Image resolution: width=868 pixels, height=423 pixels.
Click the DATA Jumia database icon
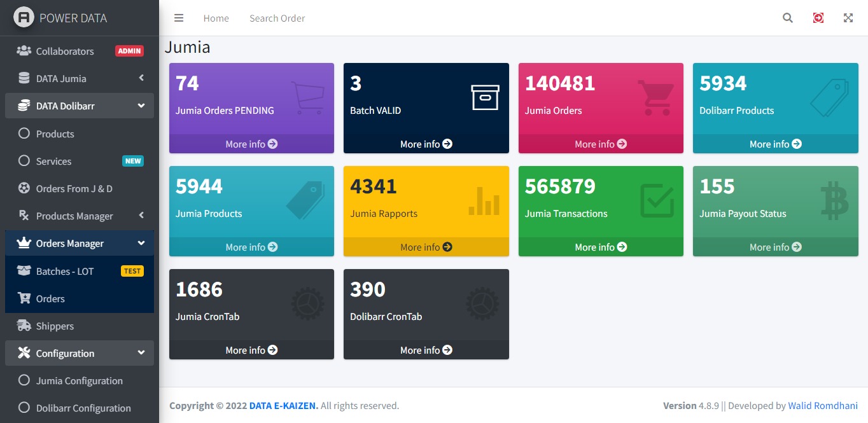pos(24,78)
